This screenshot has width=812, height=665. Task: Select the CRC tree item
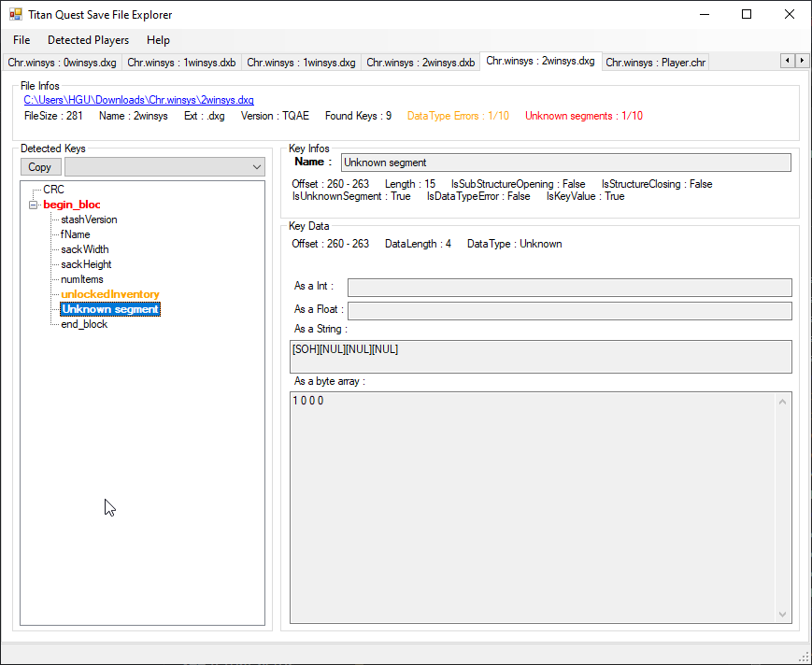tap(53, 190)
